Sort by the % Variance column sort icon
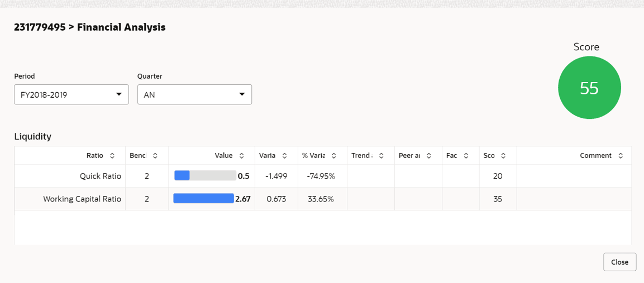The image size is (644, 283). pos(334,156)
